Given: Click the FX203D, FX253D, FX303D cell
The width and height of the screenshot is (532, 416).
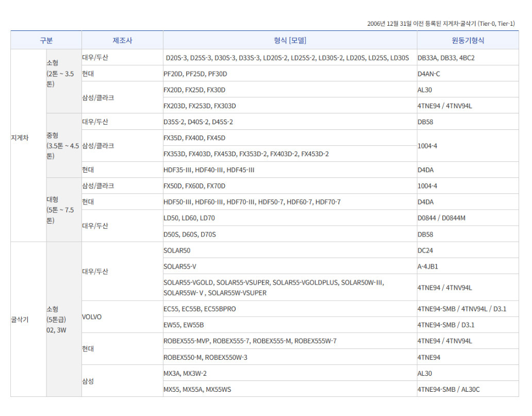Looking at the screenshot, I should coord(290,106).
